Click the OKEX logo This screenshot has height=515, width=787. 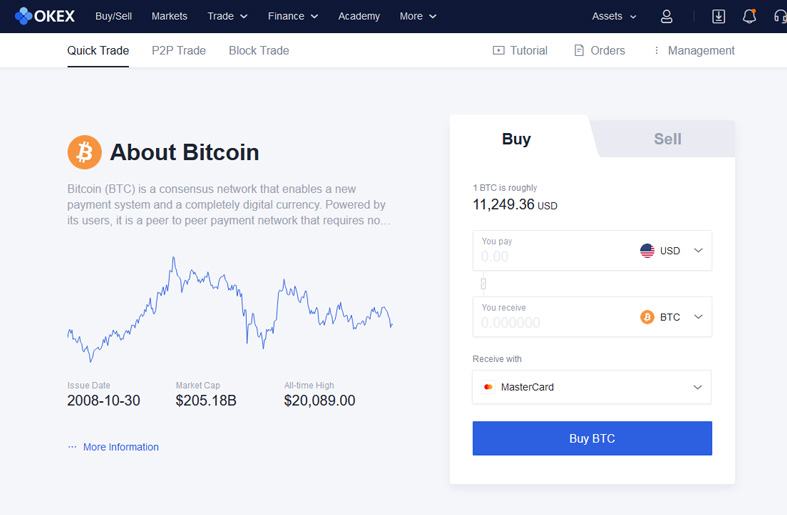coord(45,16)
